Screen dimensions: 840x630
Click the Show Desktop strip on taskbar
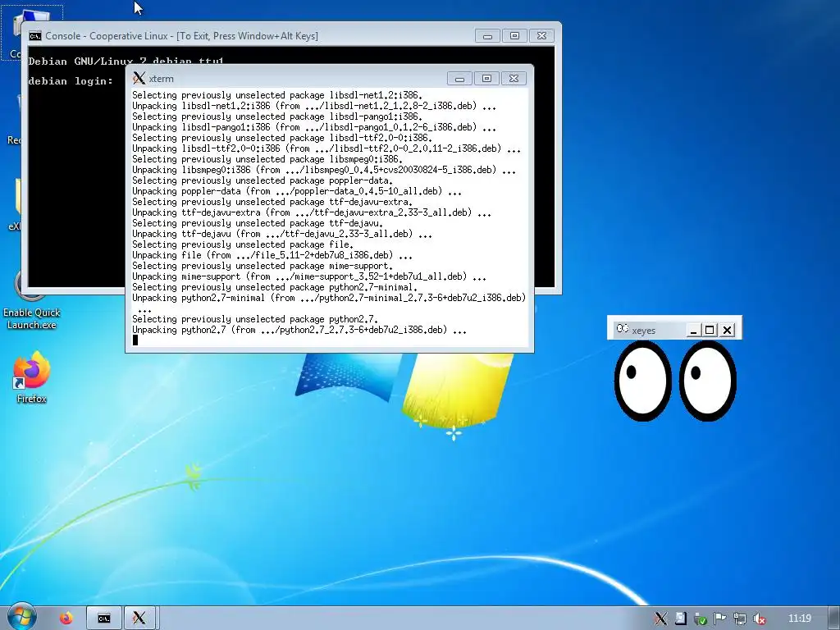(834, 619)
